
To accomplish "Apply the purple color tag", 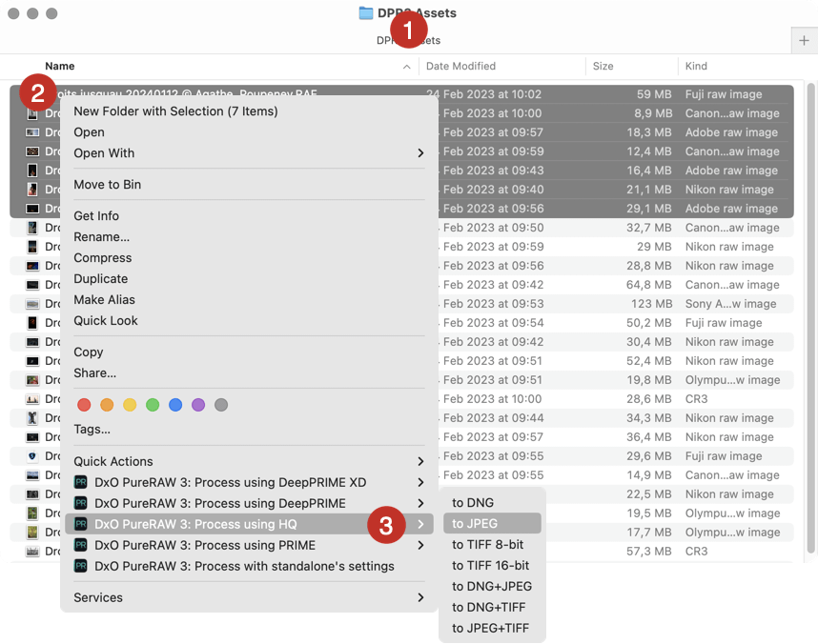I will click(198, 405).
